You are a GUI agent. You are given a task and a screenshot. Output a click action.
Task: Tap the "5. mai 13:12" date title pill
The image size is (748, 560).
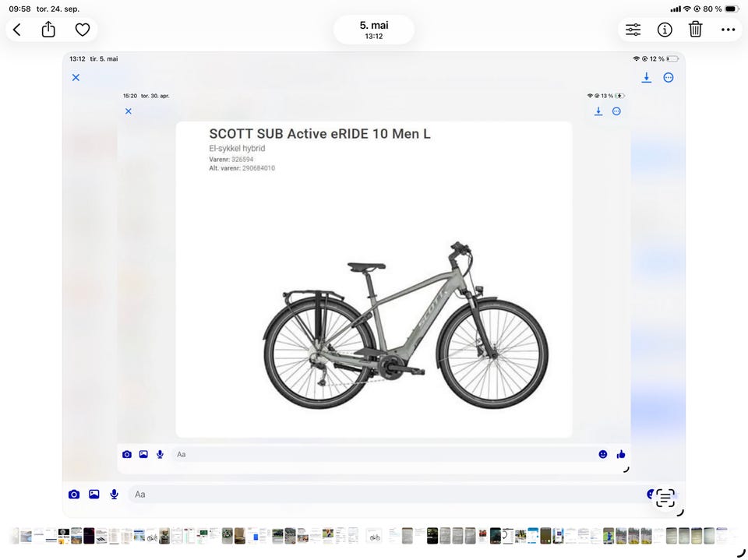click(x=374, y=30)
